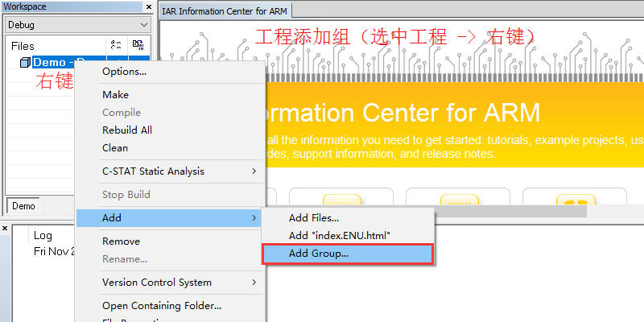Image resolution: width=644 pixels, height=322 pixels.
Task: Click Open Containing Folder menu item
Action: (x=161, y=305)
